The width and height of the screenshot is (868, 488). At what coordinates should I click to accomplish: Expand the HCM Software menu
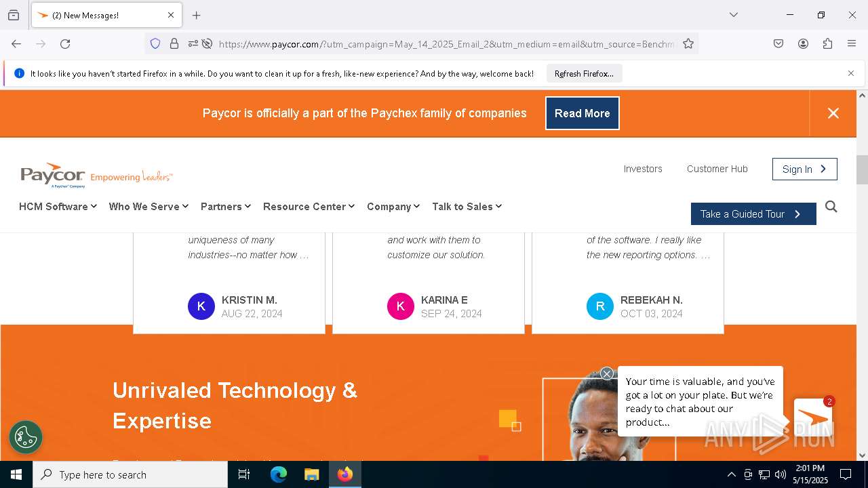(x=58, y=207)
